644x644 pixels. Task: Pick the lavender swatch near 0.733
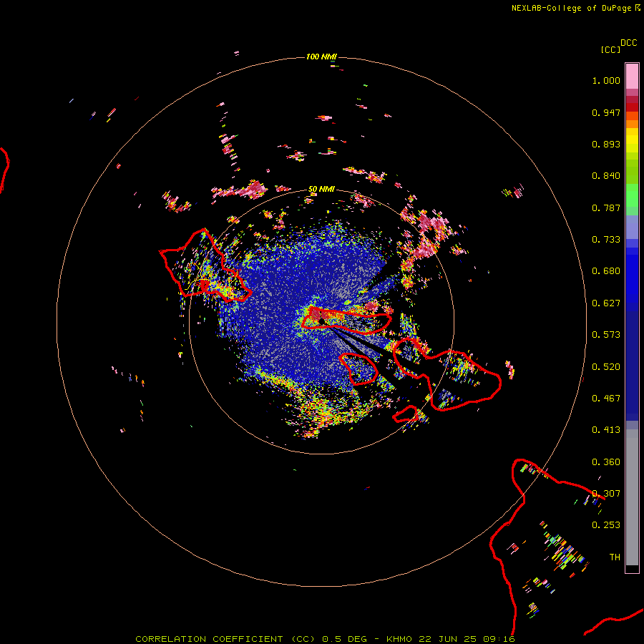pos(632,228)
